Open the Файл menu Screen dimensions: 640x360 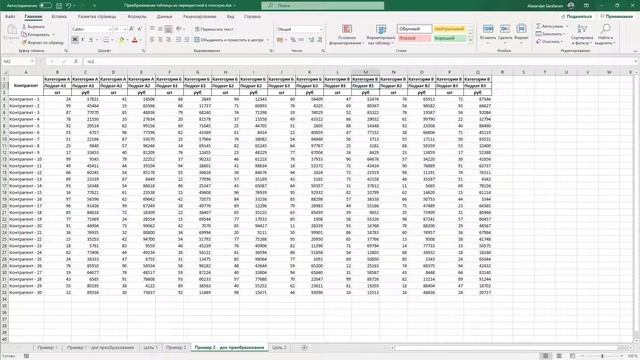click(10, 16)
